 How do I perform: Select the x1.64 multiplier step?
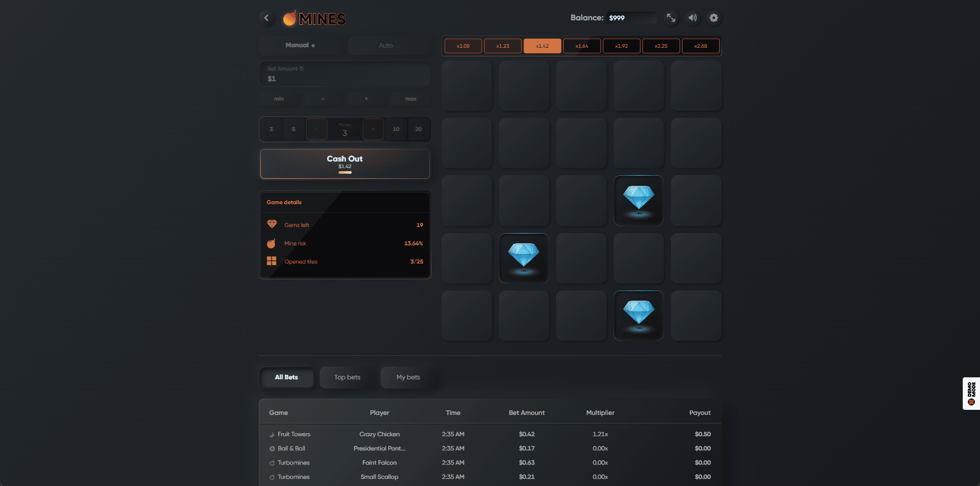coord(582,46)
